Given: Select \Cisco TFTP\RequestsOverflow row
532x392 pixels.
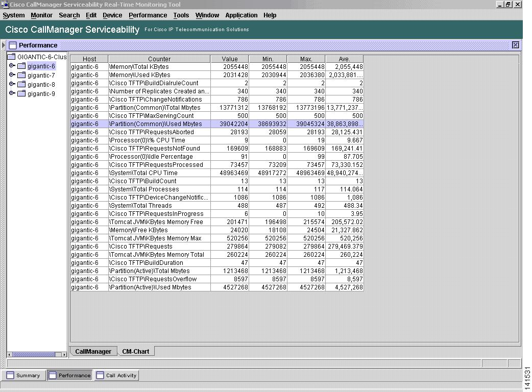Looking at the screenshot, I should [x=217, y=279].
